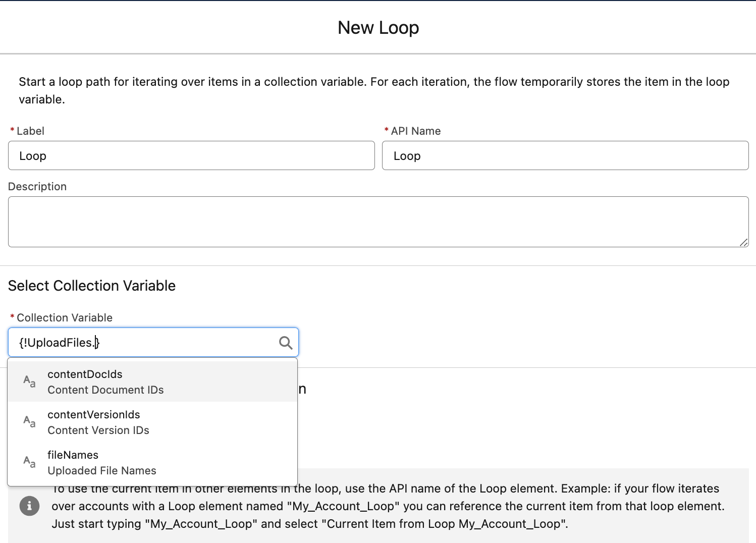This screenshot has width=756, height=543.
Task: Click the required asterisk beside Collection Variable
Action: [x=12, y=317]
